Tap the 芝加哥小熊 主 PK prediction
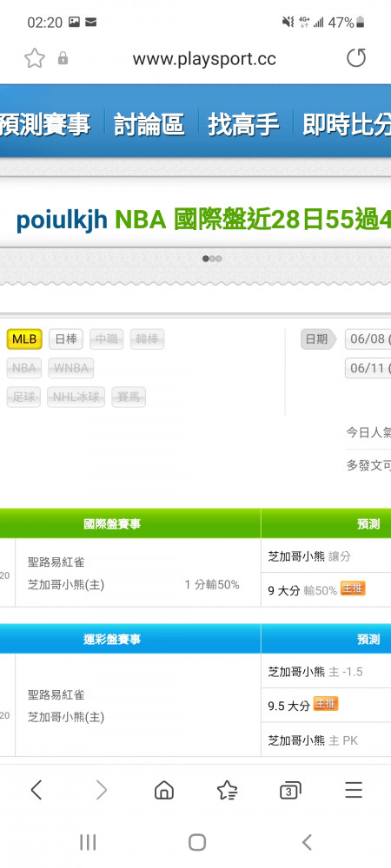The image size is (391, 868). pyautogui.click(x=313, y=740)
